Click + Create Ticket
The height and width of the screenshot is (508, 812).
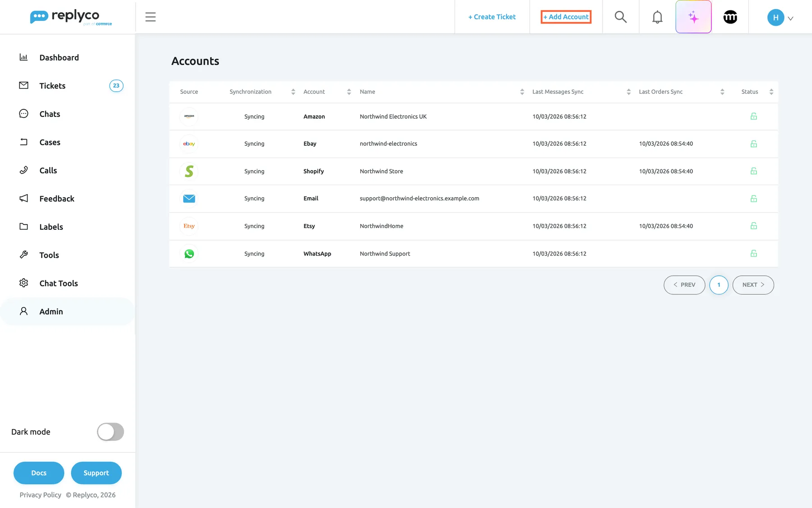point(492,17)
